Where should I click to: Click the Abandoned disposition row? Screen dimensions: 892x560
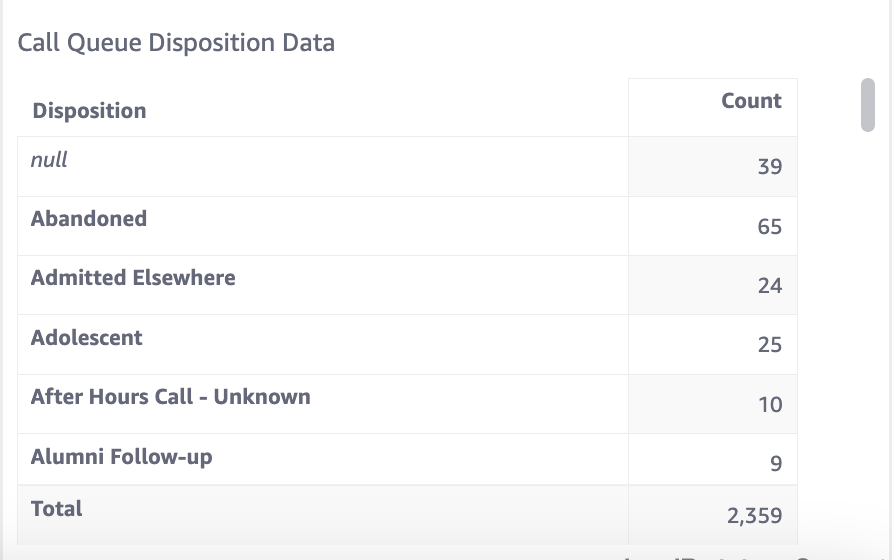point(89,219)
